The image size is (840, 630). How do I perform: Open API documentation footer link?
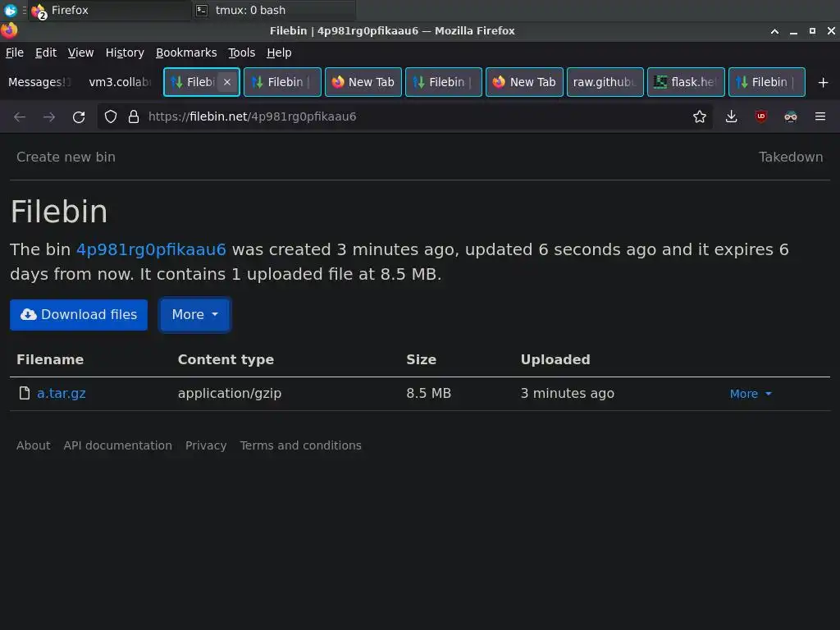click(x=118, y=445)
